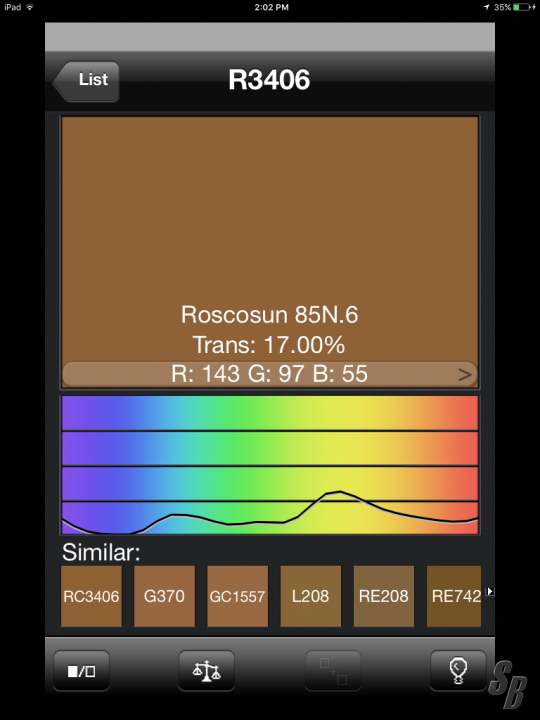Show more similar swatches with right arrow

(490, 591)
